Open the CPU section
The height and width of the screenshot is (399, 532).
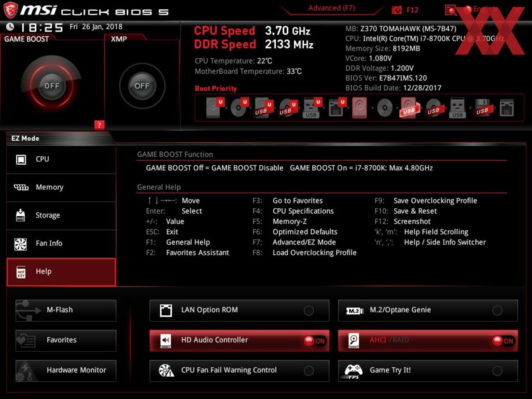[x=61, y=160]
